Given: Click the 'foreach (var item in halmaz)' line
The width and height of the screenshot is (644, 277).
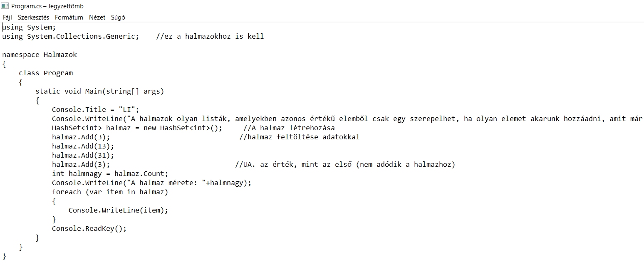Looking at the screenshot, I should [110, 192].
